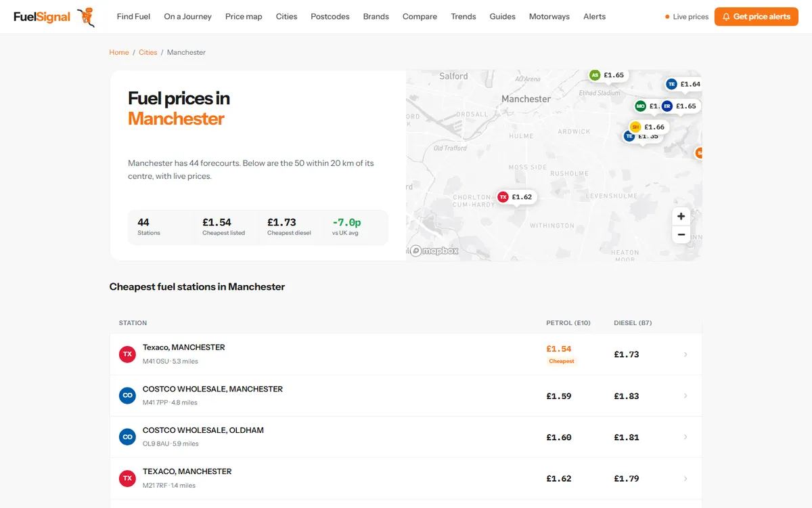Screen dimensions: 812x508
Task: Click the £1.81 diesel price
Action: tap(627, 438)
